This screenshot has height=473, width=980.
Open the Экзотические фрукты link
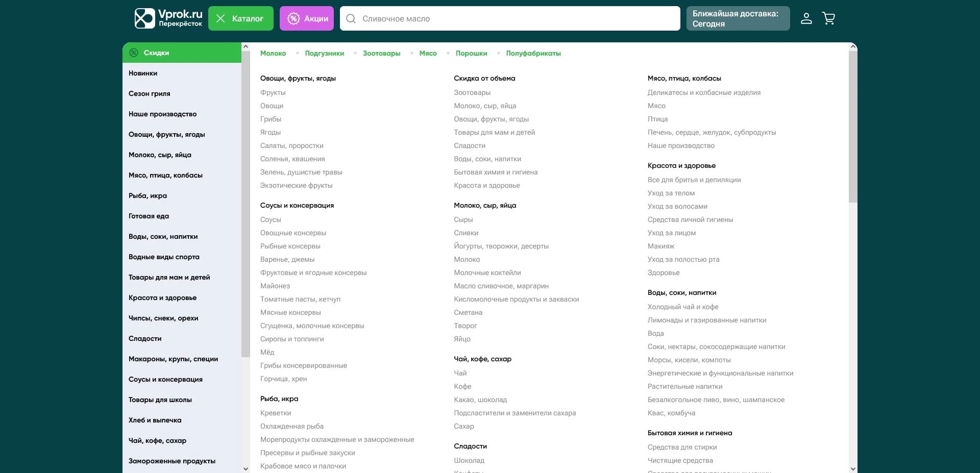(x=296, y=186)
